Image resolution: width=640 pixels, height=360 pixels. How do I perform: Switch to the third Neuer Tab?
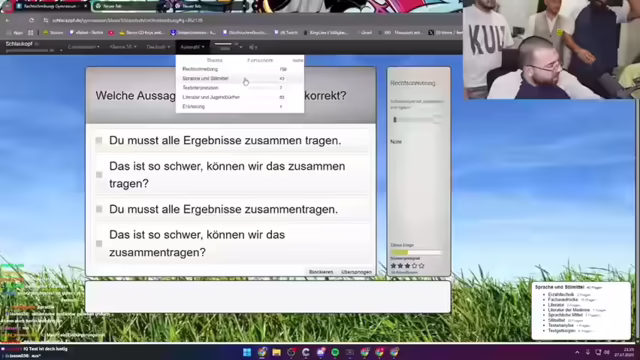click(209, 6)
